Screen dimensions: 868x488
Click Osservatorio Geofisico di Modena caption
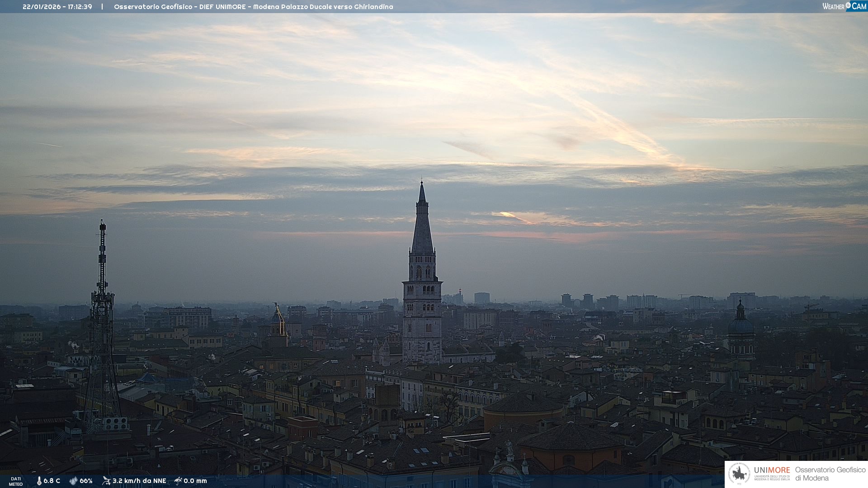coord(830,474)
